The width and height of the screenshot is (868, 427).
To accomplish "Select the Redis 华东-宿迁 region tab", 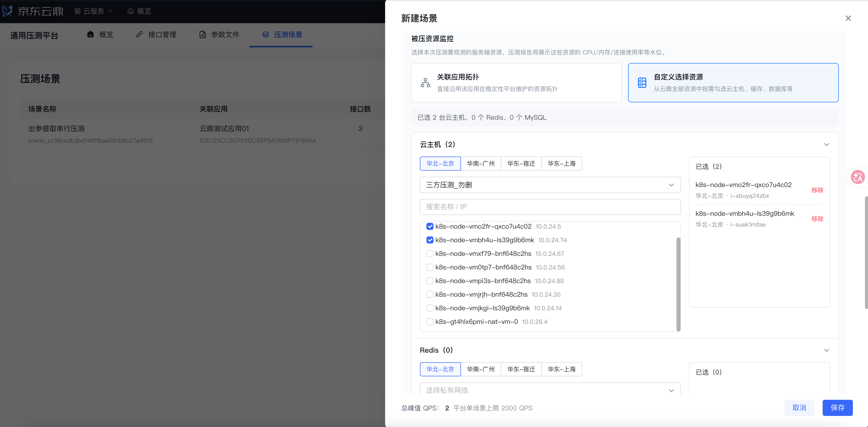I will pyautogui.click(x=521, y=369).
